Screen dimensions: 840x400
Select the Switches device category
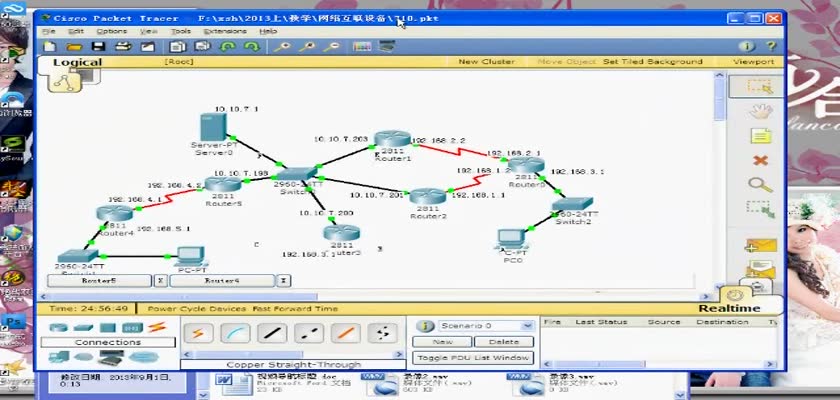[84, 327]
